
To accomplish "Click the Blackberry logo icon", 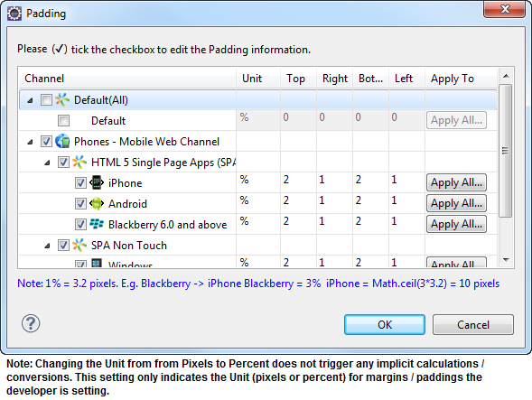I will click(x=97, y=224).
